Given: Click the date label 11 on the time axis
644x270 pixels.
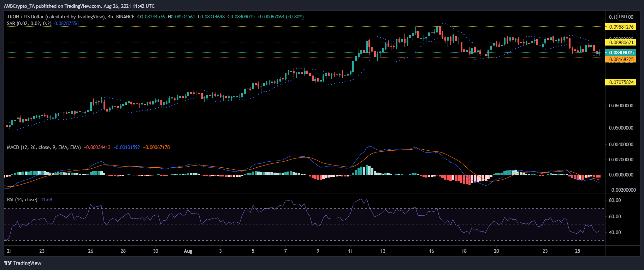Looking at the screenshot, I should tap(350, 251).
